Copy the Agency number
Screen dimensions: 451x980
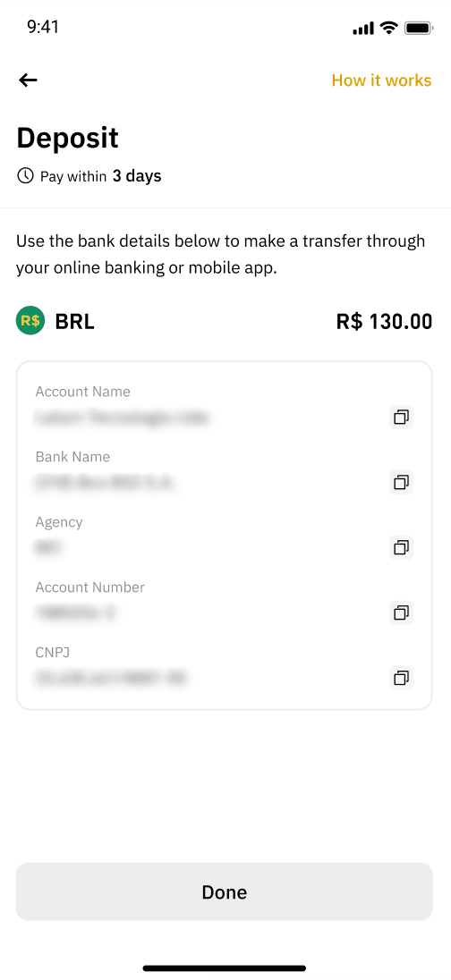pos(401,547)
